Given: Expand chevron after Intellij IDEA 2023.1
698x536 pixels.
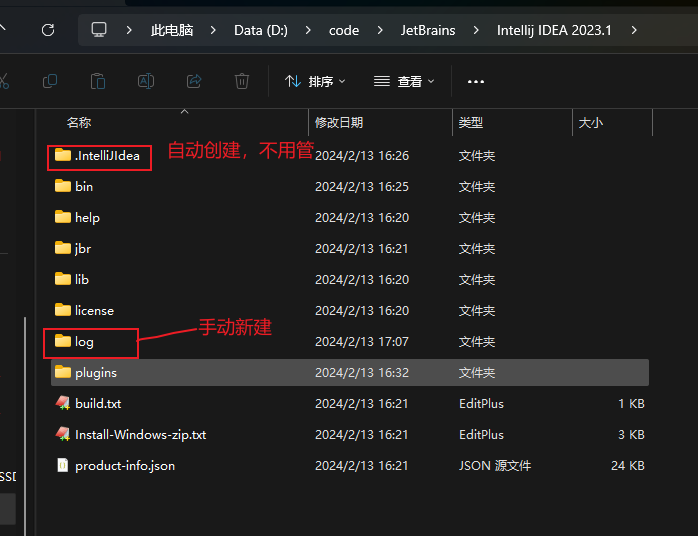Looking at the screenshot, I should (x=634, y=30).
